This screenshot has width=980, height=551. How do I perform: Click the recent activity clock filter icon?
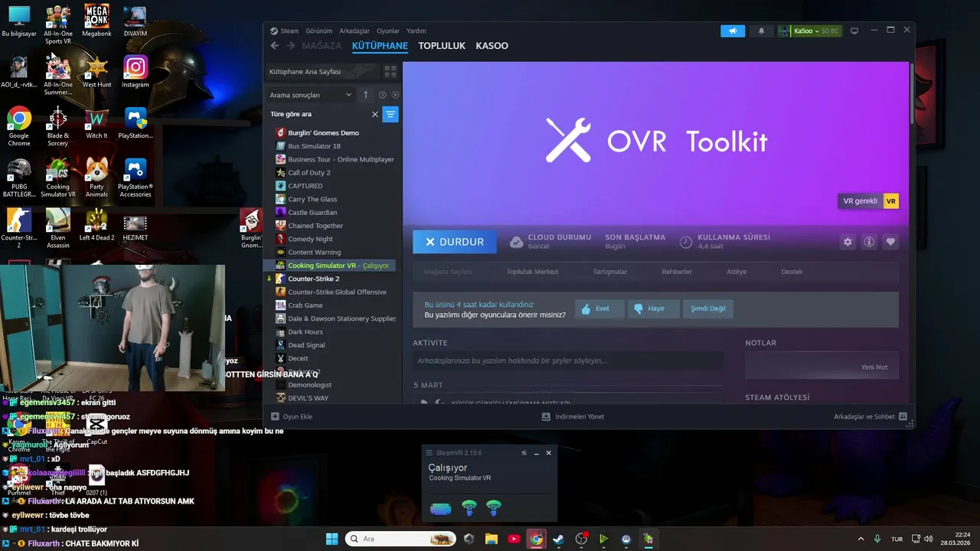click(x=382, y=95)
